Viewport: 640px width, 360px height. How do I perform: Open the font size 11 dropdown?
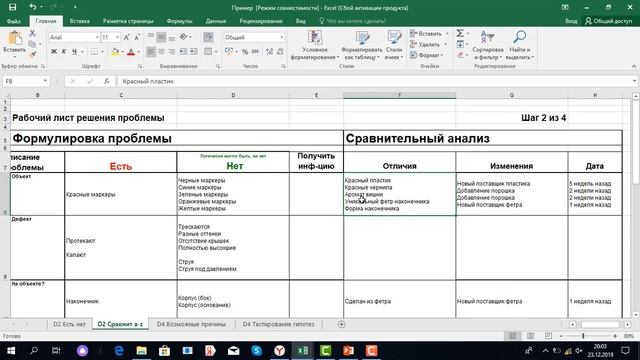tap(118, 38)
